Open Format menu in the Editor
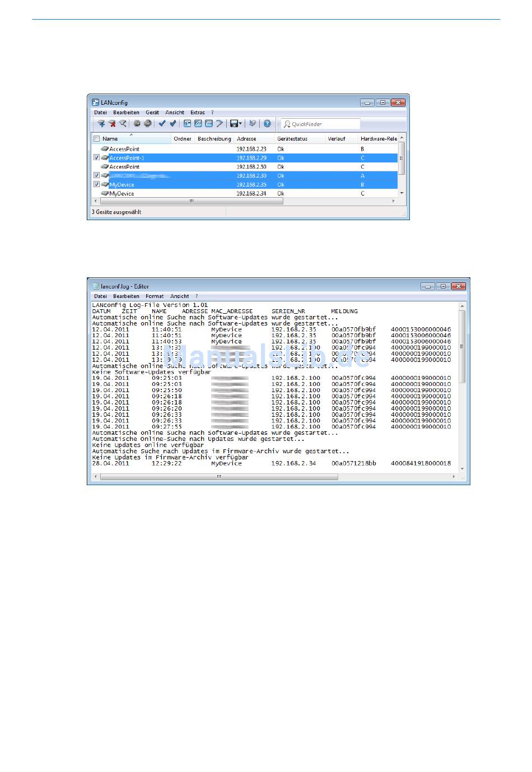The height and width of the screenshot is (772, 532). click(155, 296)
